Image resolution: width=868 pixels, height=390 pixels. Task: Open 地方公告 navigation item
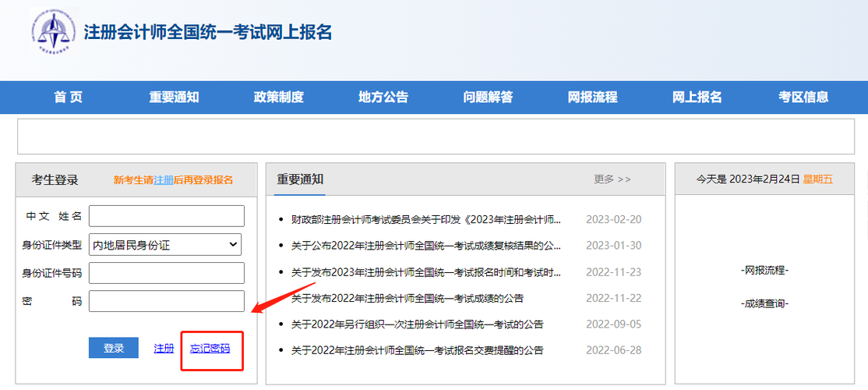(x=383, y=97)
